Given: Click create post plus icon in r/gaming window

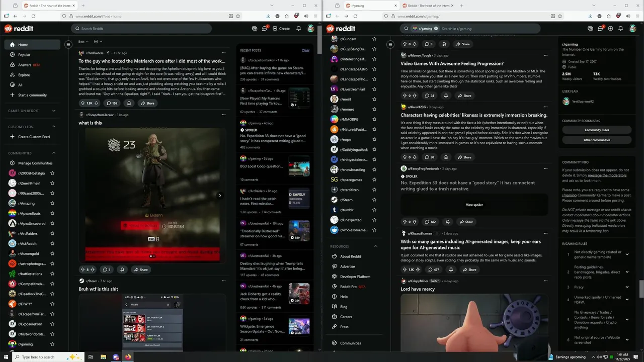Looking at the screenshot, I should point(610,29).
